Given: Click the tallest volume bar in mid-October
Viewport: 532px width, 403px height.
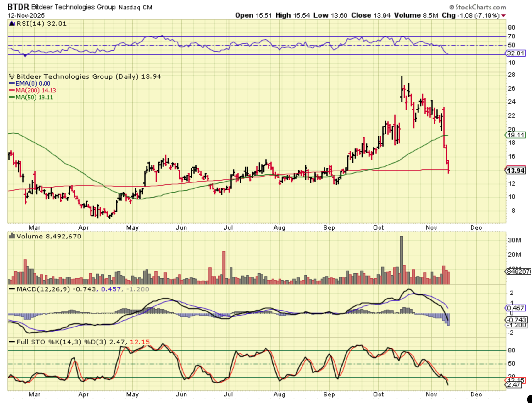Looking at the screenshot, I should 401,260.
